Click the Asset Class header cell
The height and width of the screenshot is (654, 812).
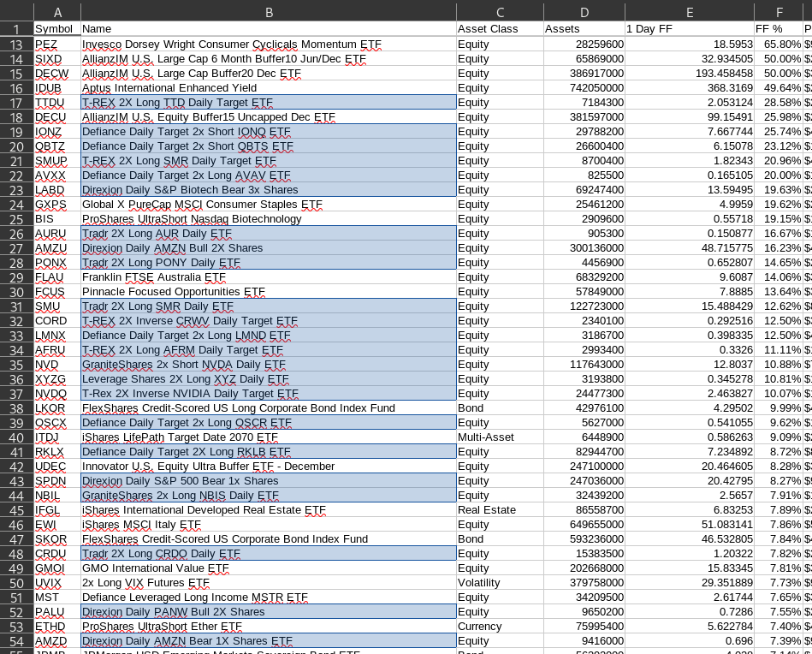tap(500, 29)
